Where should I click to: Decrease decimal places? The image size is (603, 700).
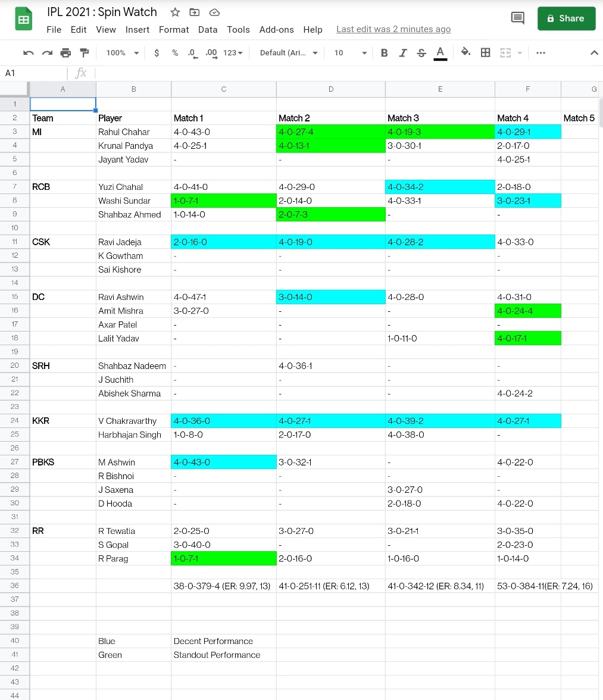192,52
